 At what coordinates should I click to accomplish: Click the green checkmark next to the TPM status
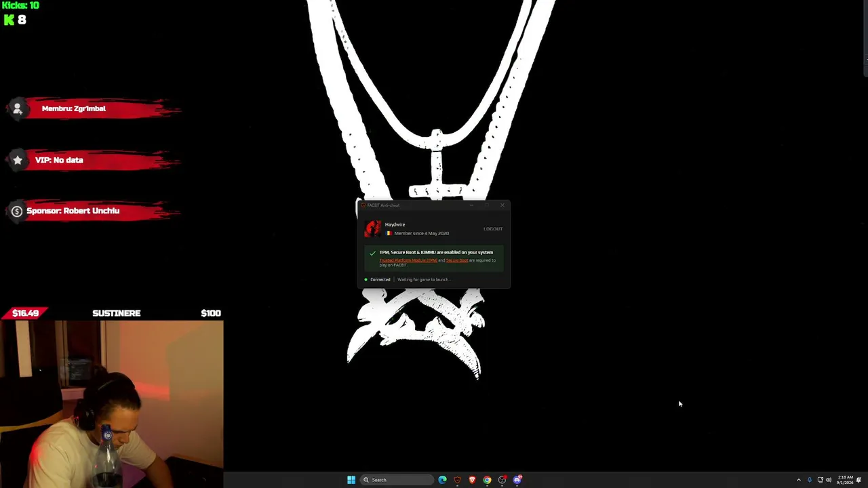click(x=372, y=253)
